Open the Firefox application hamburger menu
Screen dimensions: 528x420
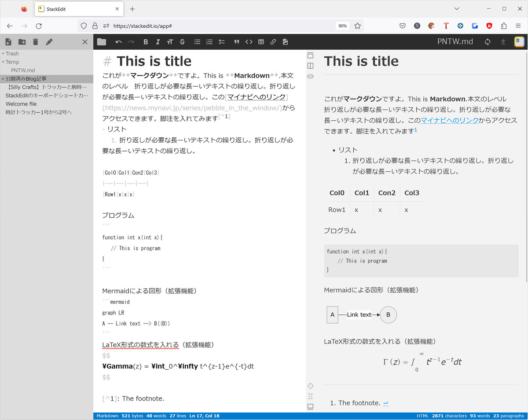click(x=518, y=26)
